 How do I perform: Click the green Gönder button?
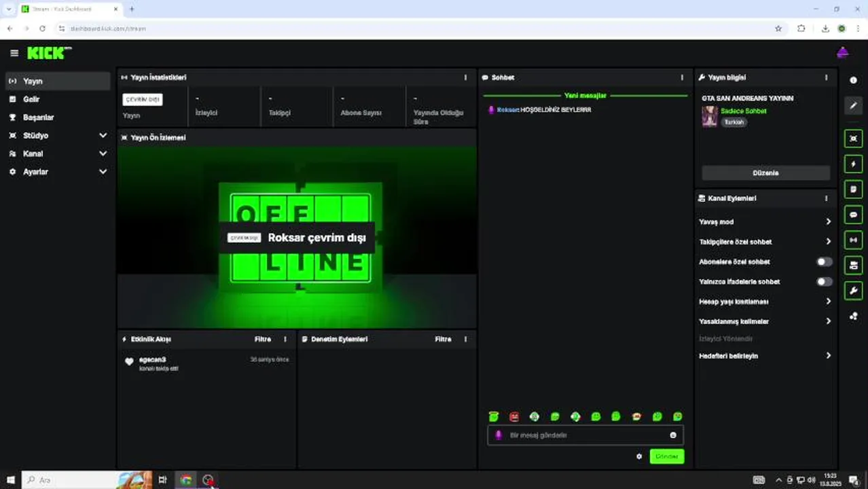click(666, 456)
